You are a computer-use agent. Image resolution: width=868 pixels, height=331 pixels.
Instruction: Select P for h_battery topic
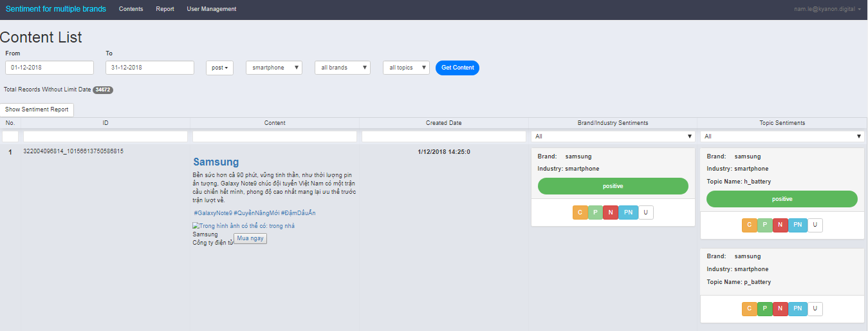(x=765, y=225)
